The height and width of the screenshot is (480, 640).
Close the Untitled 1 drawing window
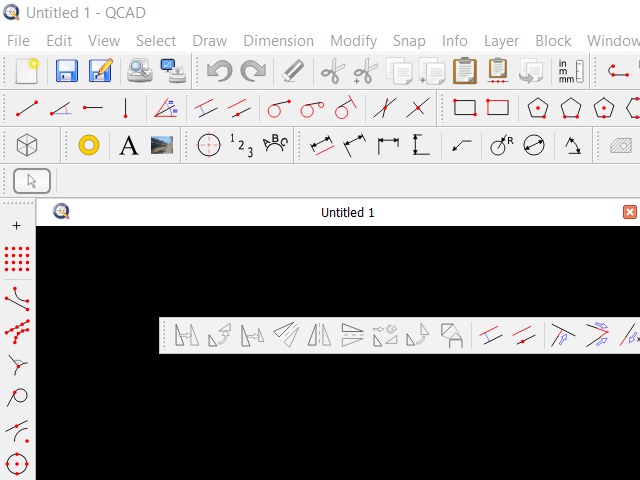click(630, 212)
